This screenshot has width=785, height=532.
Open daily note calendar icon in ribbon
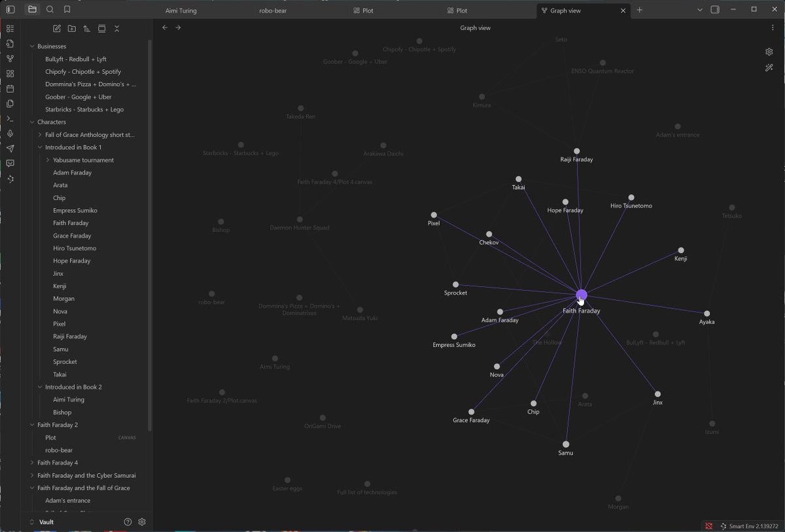pos(10,89)
